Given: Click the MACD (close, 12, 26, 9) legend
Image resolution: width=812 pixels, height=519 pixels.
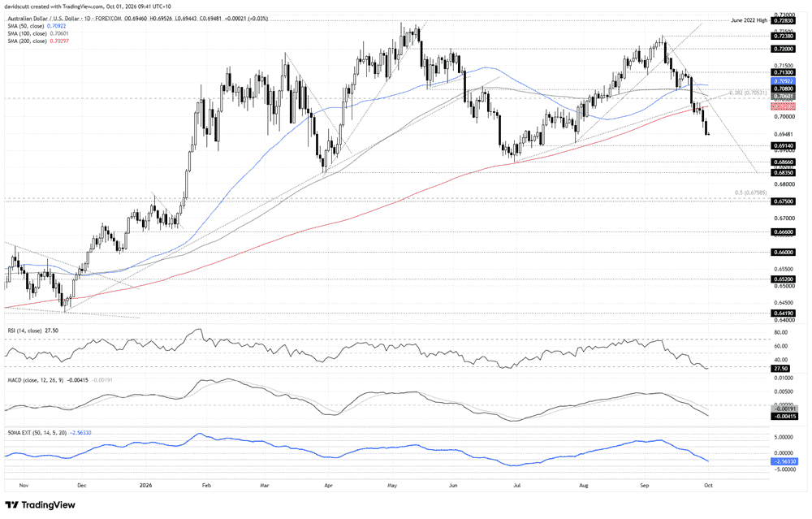Looking at the screenshot, I should (59, 380).
